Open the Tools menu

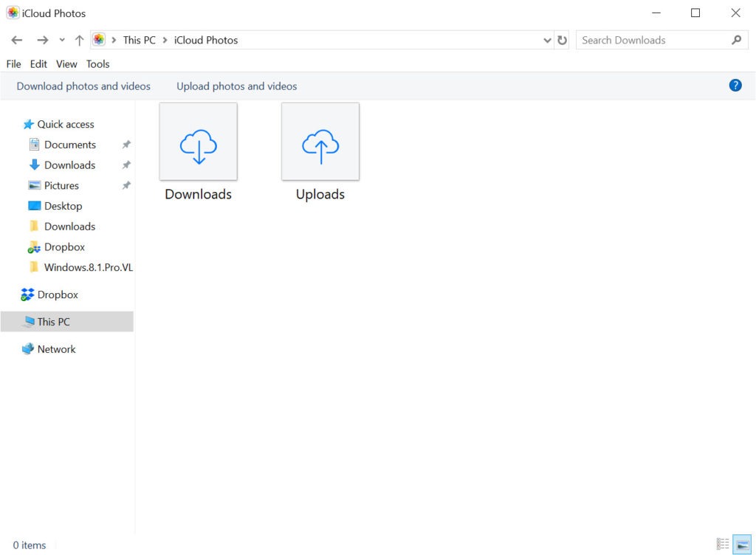[x=97, y=64]
